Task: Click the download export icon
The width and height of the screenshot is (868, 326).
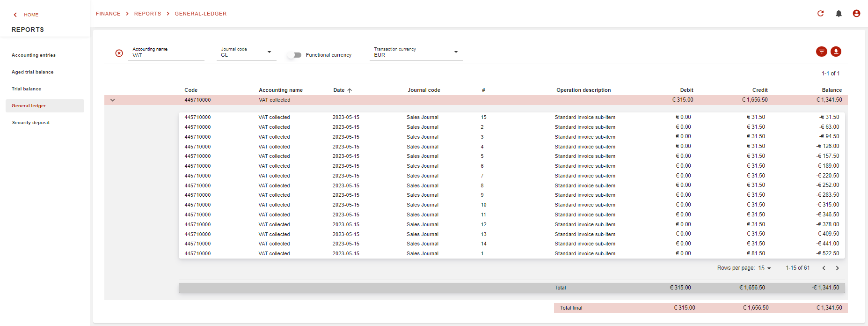Action: coord(836,52)
